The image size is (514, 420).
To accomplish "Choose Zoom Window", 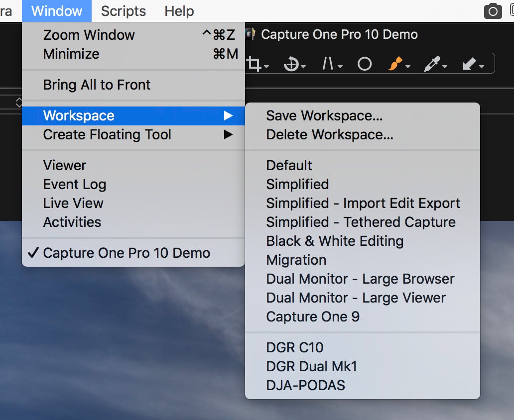I will tap(133, 35).
